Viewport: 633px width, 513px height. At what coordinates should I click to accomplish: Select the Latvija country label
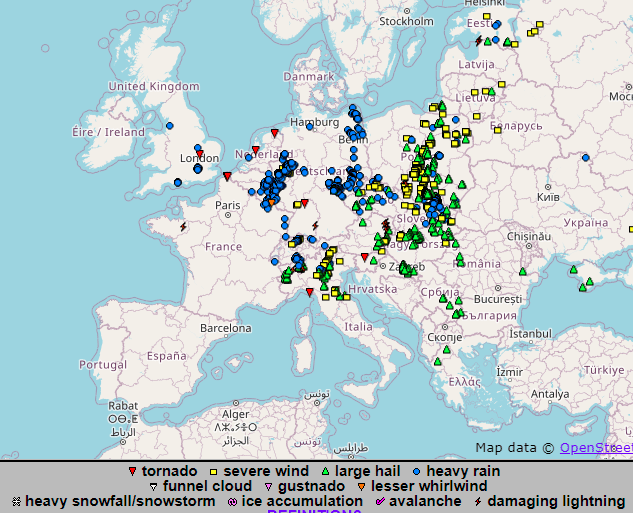(476, 65)
